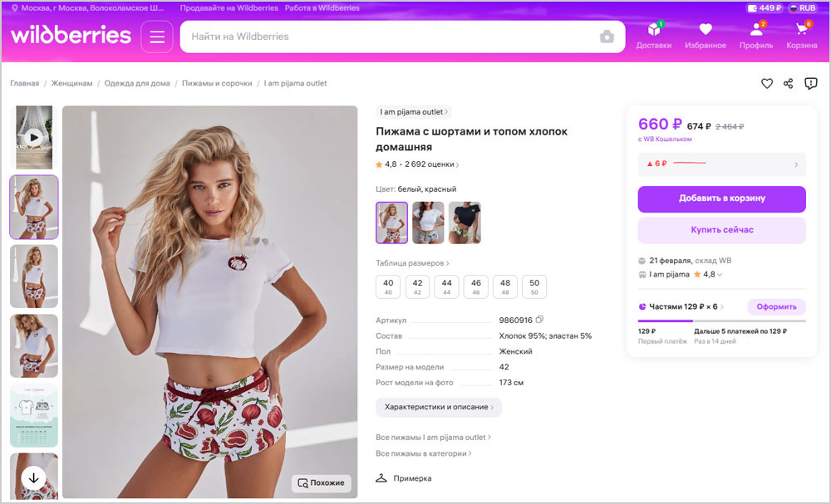Open the Избранное favorites heart in header
The image size is (831, 504).
coord(706,36)
